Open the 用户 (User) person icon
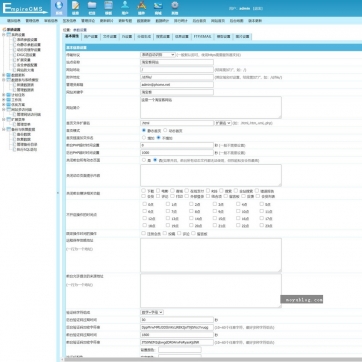The width and height of the screenshot is (362, 362). coord(125,5)
